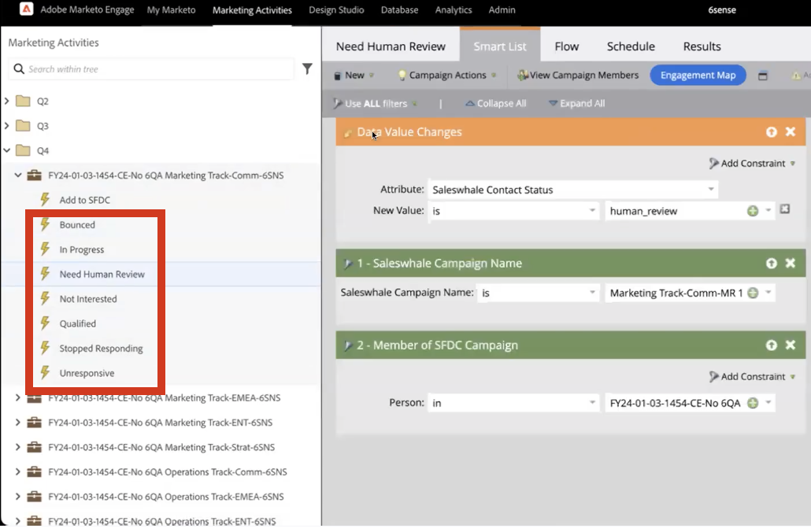Click the Unresponsive campaign lightning icon
Viewport: 811px width, 532px height.
pos(46,373)
